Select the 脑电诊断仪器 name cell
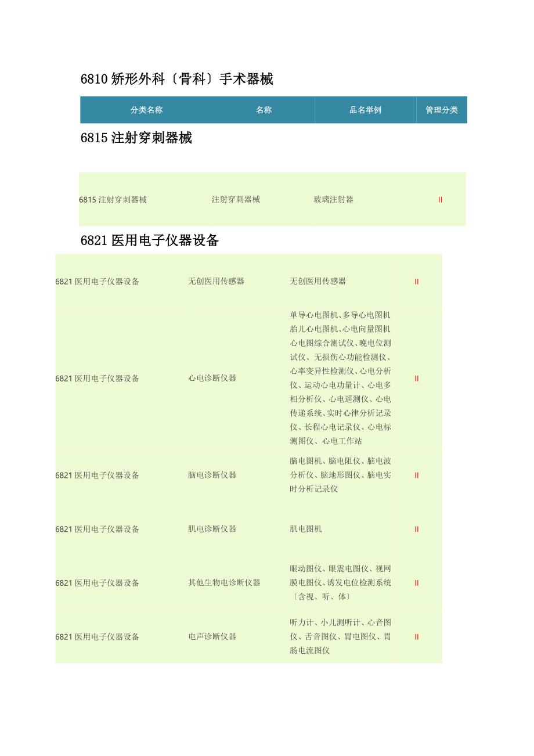Viewport: 534px width, 756px height. (212, 475)
